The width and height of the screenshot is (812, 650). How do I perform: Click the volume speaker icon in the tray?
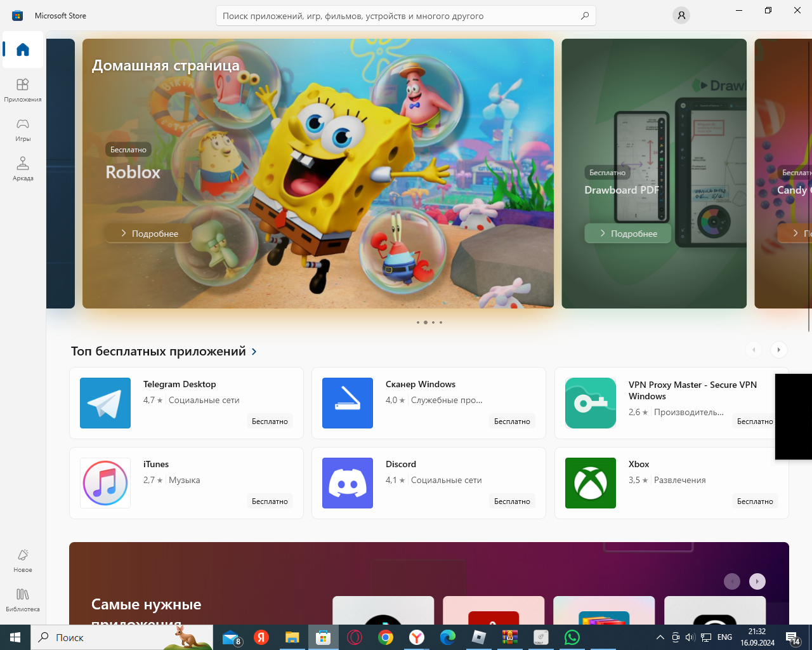(x=690, y=637)
